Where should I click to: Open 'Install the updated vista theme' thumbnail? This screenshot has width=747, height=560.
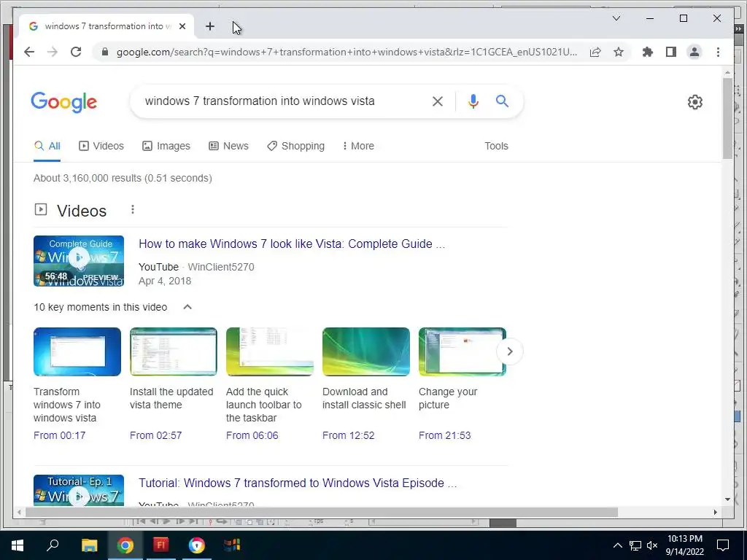click(174, 351)
